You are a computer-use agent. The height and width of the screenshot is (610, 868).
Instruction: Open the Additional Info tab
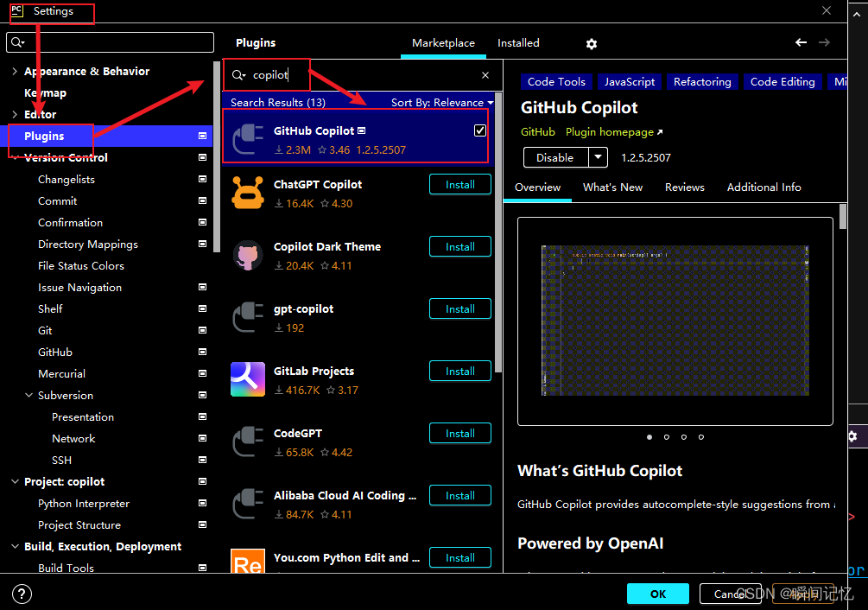764,187
